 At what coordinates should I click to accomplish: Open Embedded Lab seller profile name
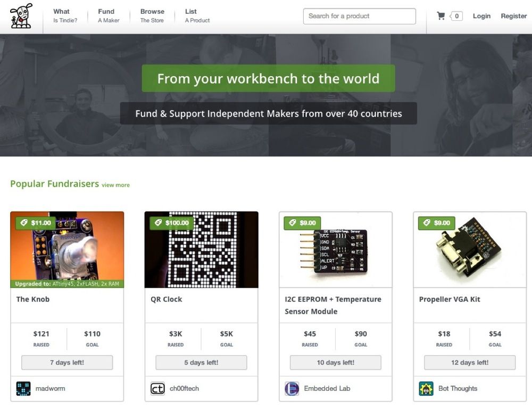point(327,389)
